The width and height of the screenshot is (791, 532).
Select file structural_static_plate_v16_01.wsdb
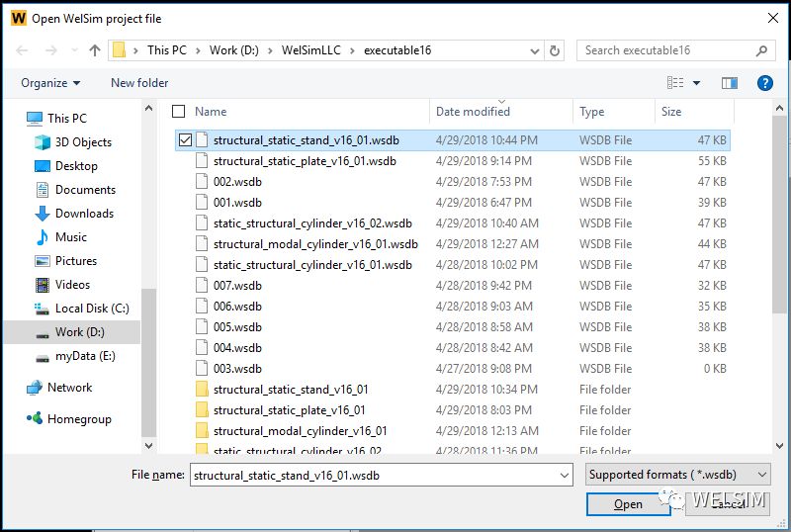tap(453, 161)
